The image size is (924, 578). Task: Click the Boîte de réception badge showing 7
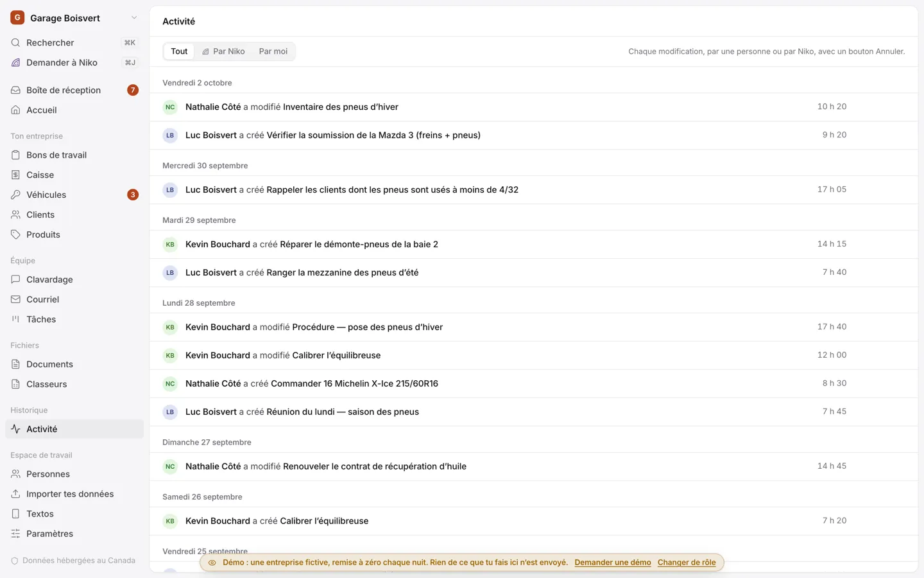pos(133,90)
